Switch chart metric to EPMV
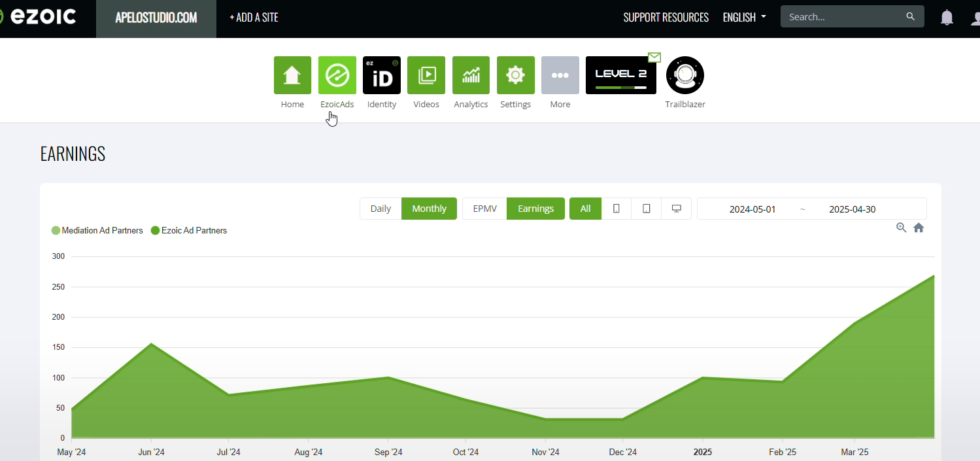Screen dimensions: 980x461 coord(484,209)
